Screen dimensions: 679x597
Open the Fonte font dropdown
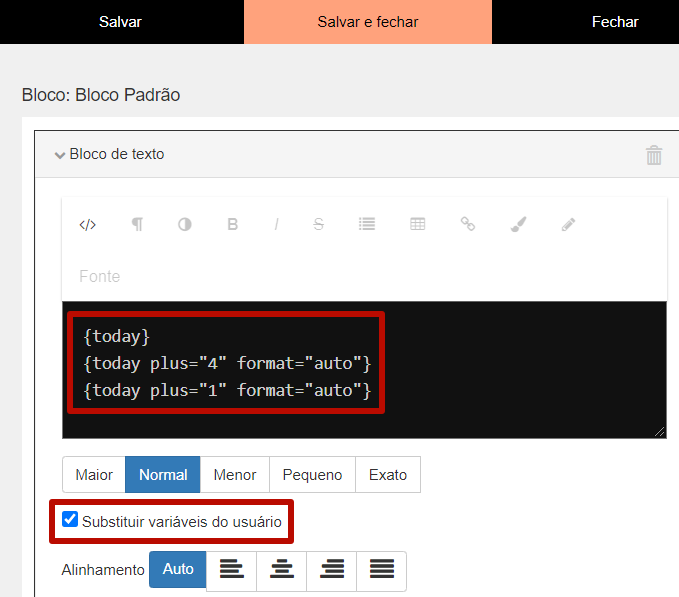pos(100,276)
